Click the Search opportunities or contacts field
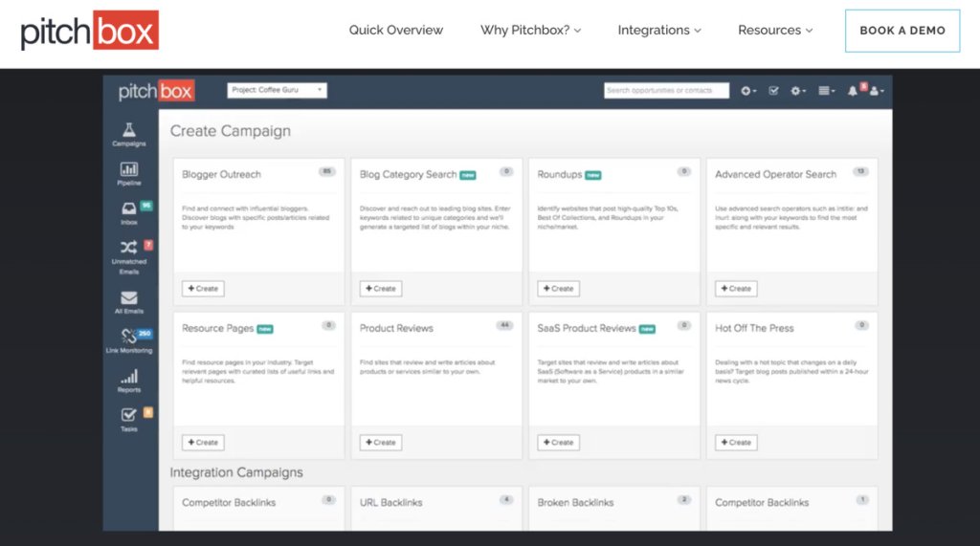Image resolution: width=980 pixels, height=546 pixels. pos(666,91)
